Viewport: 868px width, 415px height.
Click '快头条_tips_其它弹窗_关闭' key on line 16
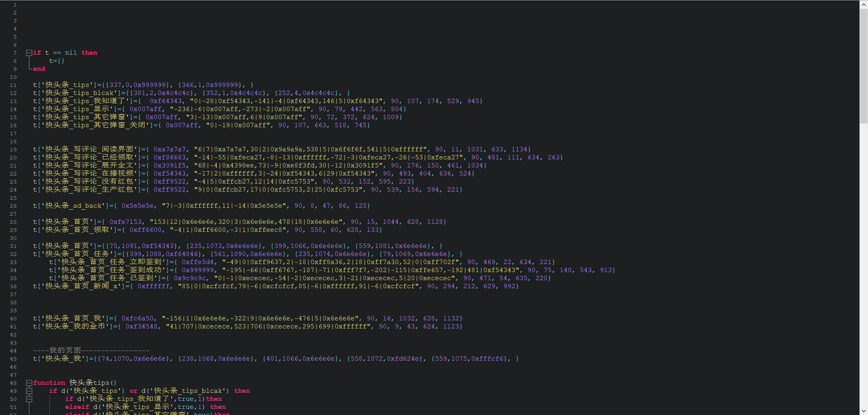pos(95,125)
